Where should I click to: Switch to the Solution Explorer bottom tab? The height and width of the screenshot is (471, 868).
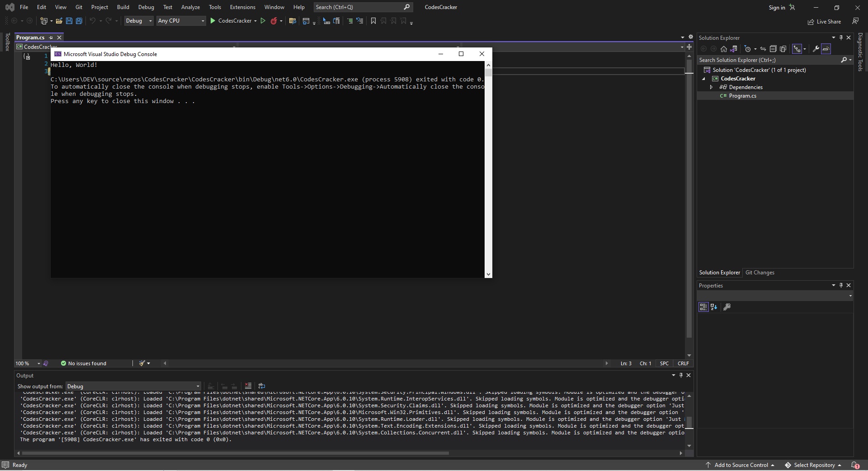pos(719,273)
